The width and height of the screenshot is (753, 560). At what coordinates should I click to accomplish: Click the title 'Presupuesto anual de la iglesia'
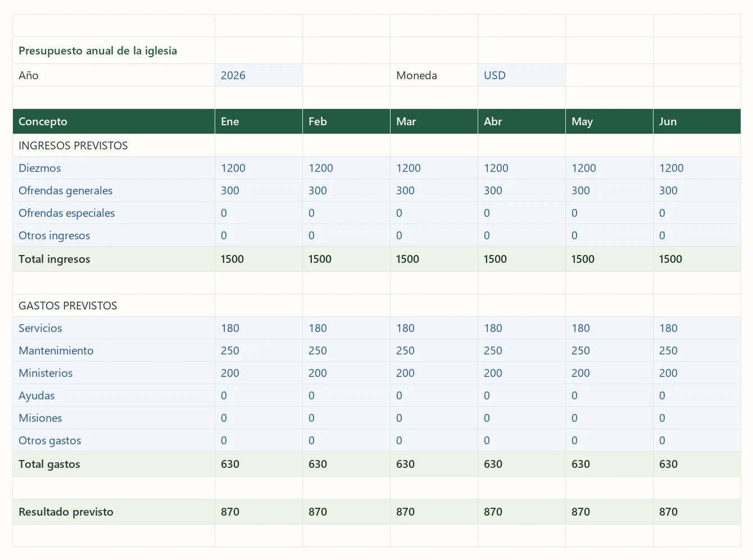[x=98, y=51]
